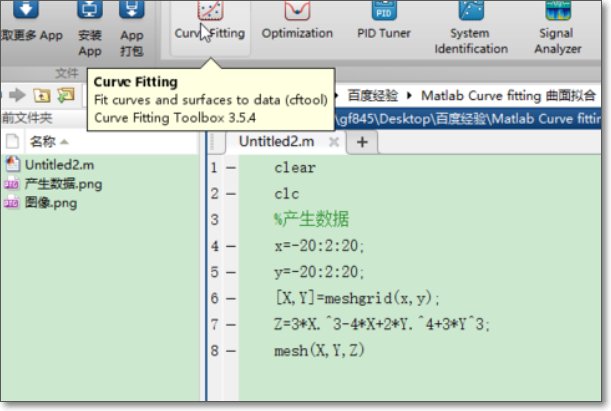
Task: Launch the Optimization app
Action: click(x=297, y=22)
